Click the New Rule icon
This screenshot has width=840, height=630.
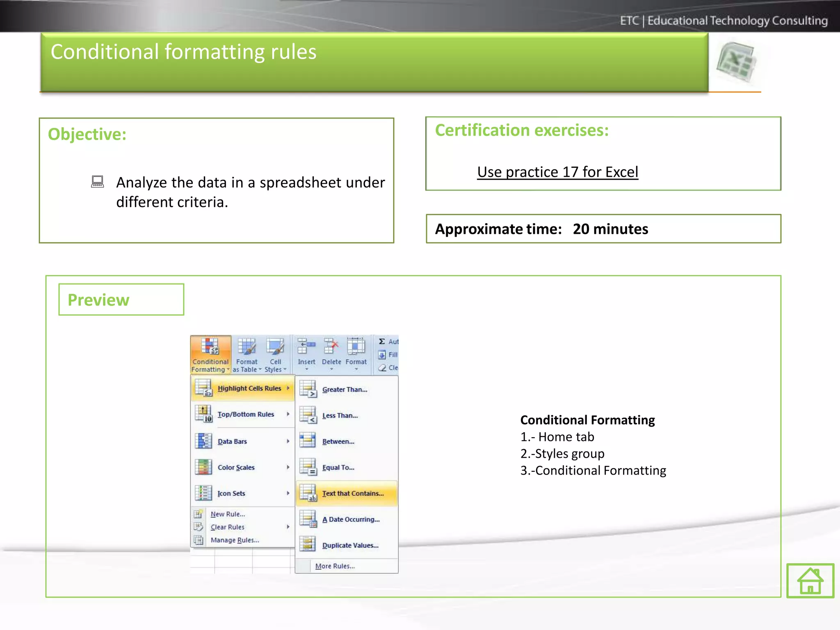[x=199, y=514]
